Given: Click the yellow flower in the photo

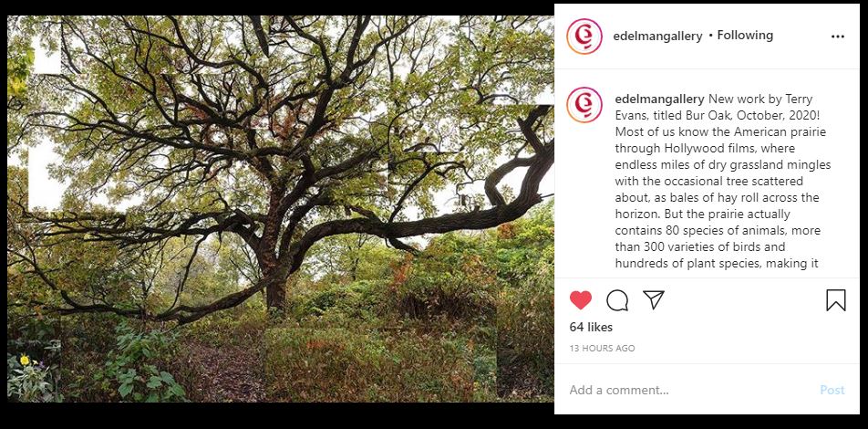Looking at the screenshot, I should pos(25,361).
